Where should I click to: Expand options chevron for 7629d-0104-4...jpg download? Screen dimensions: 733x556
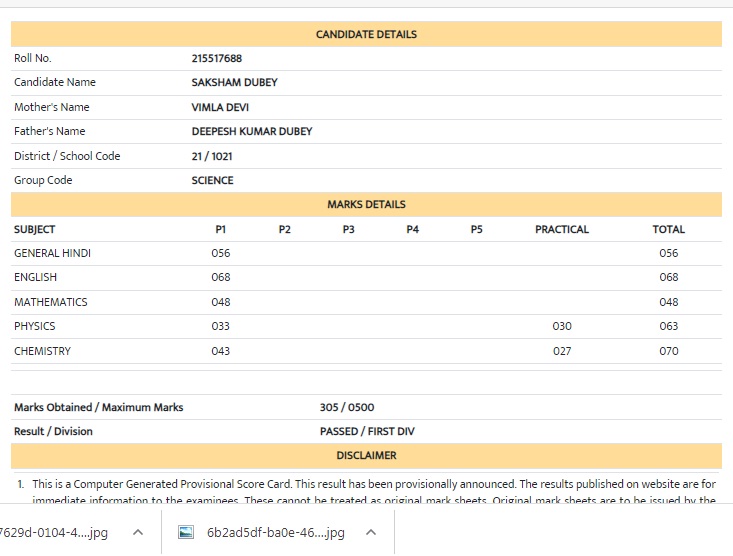coord(138,532)
